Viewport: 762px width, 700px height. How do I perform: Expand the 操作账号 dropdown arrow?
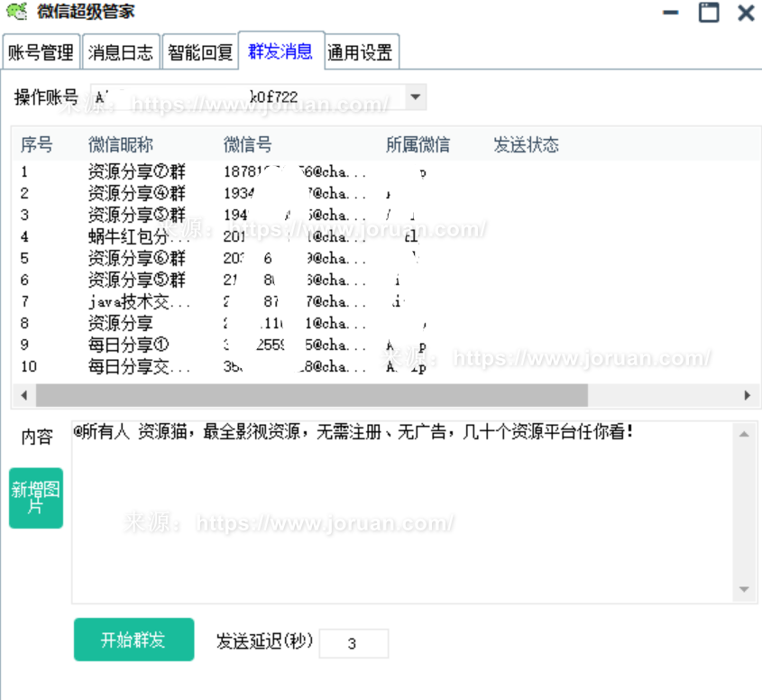pyautogui.click(x=415, y=97)
